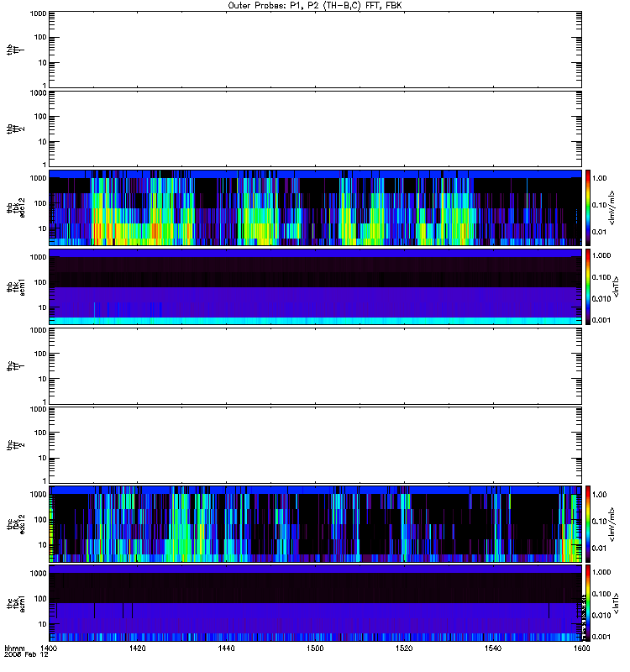Click the 0.10 tick on thc edc12 color bar

pyautogui.click(x=600, y=522)
